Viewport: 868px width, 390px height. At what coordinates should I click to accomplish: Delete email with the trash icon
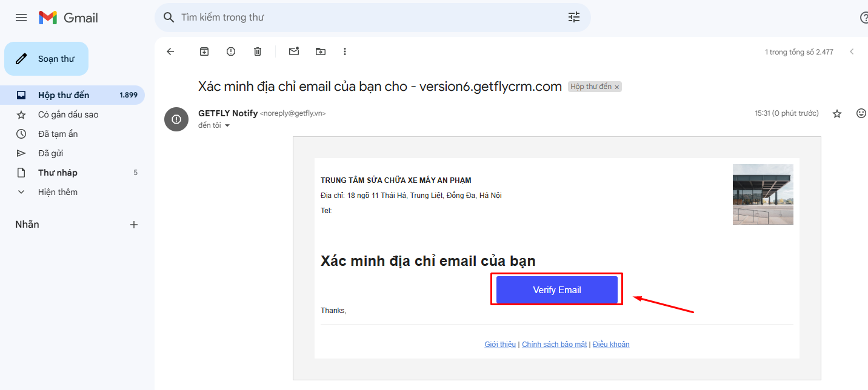pos(258,51)
